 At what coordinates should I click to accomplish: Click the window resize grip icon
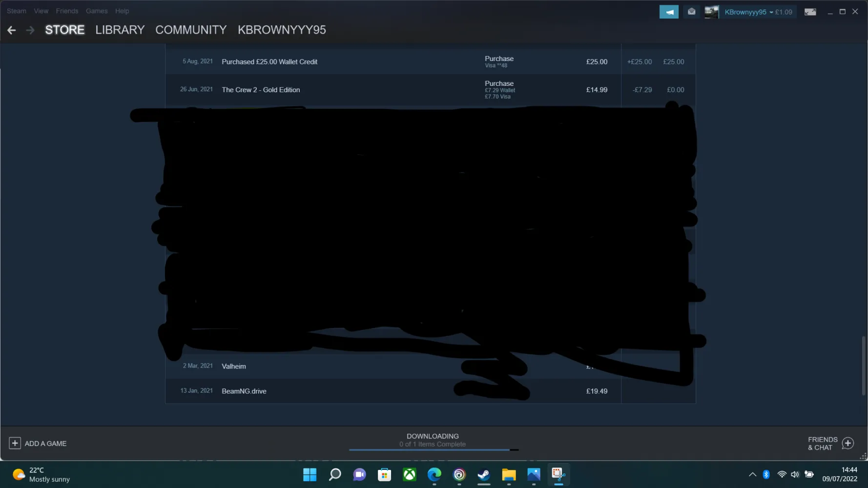[863, 456]
